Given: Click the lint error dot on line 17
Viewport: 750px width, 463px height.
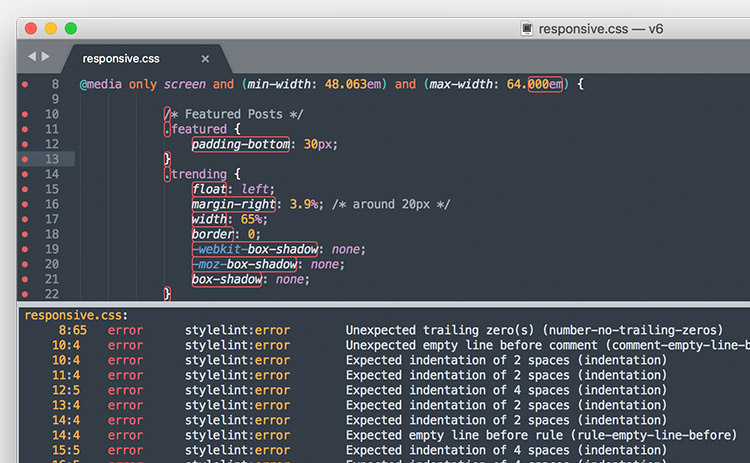Looking at the screenshot, I should [25, 220].
